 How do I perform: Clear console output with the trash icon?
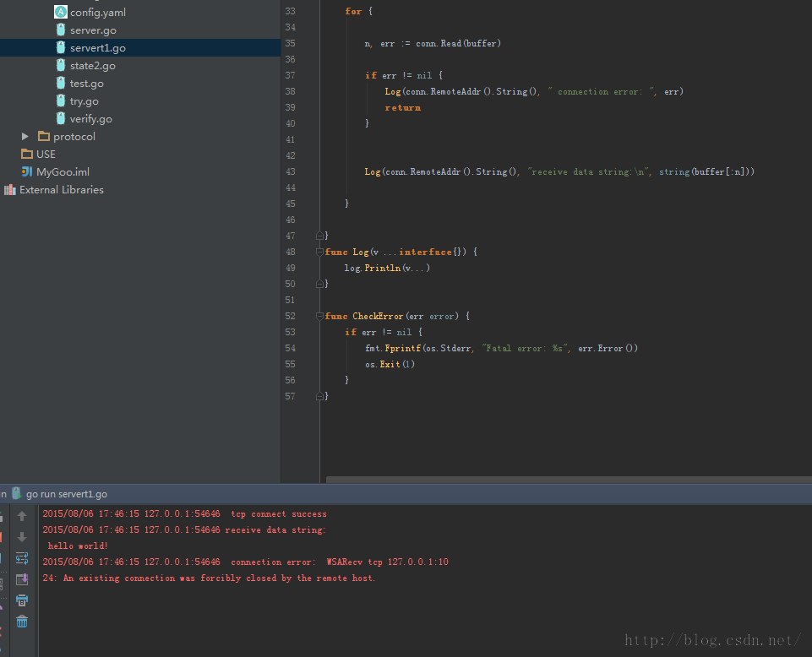coord(22,622)
